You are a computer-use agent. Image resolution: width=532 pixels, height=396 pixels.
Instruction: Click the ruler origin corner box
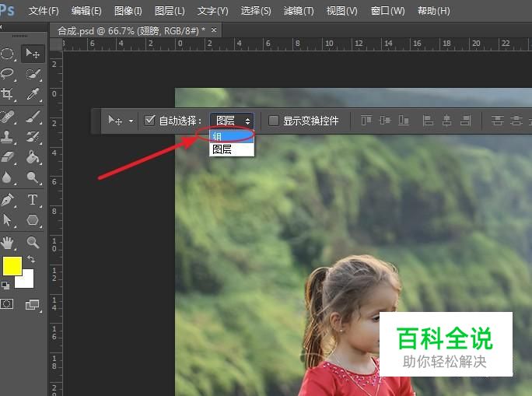tap(56, 44)
